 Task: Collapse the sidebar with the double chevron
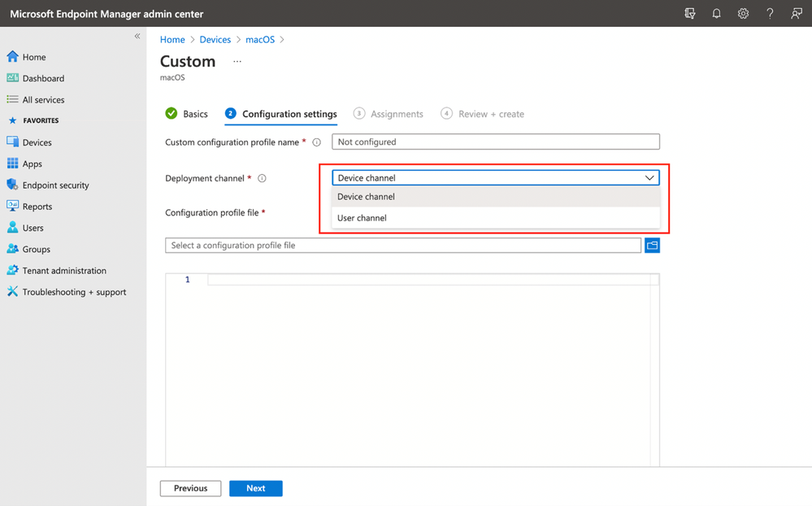(137, 37)
